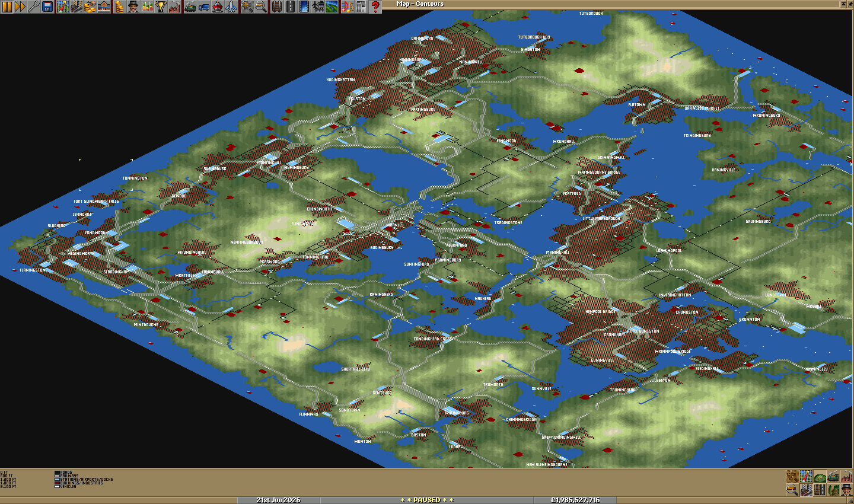The image size is (854, 504).
Task: Click the Buildings/Industries red swatch
Action: [57, 483]
